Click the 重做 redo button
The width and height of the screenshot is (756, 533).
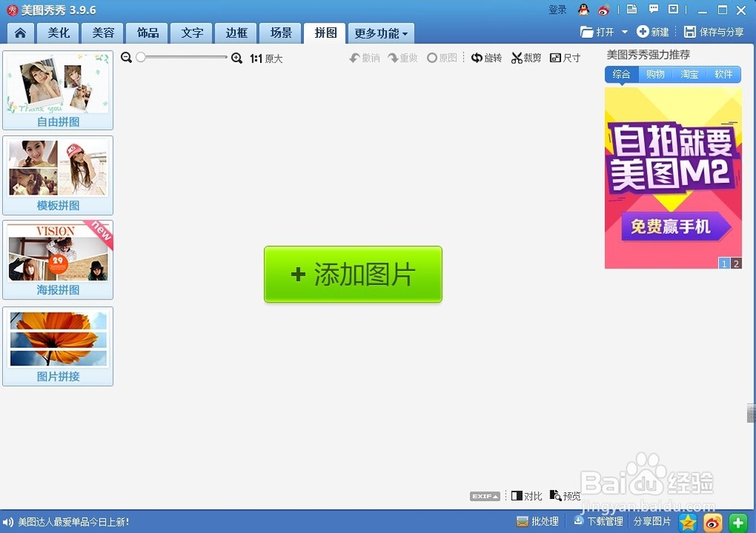click(x=403, y=58)
